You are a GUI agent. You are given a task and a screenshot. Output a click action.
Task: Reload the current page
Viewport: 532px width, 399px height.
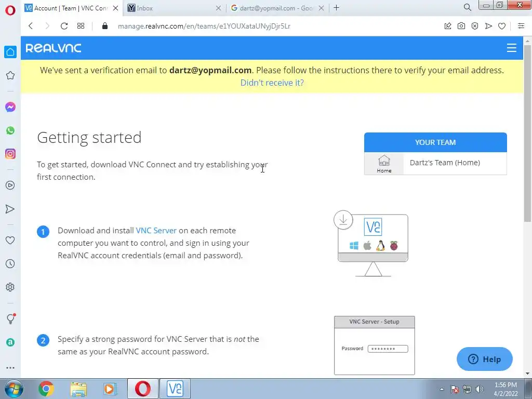point(64,26)
